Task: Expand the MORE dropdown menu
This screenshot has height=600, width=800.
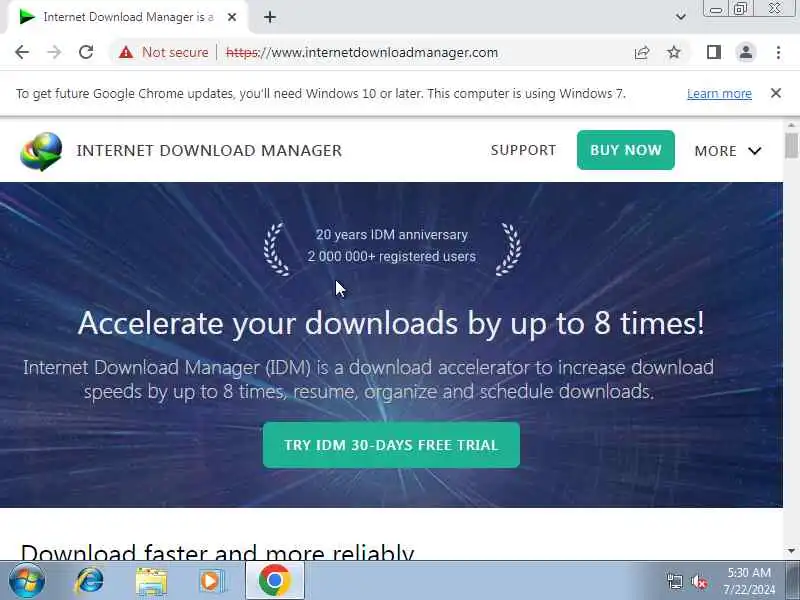Action: [728, 151]
